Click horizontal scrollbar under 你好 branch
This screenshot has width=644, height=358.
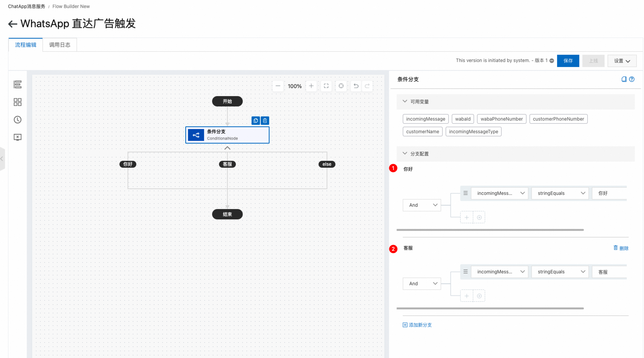(490, 230)
